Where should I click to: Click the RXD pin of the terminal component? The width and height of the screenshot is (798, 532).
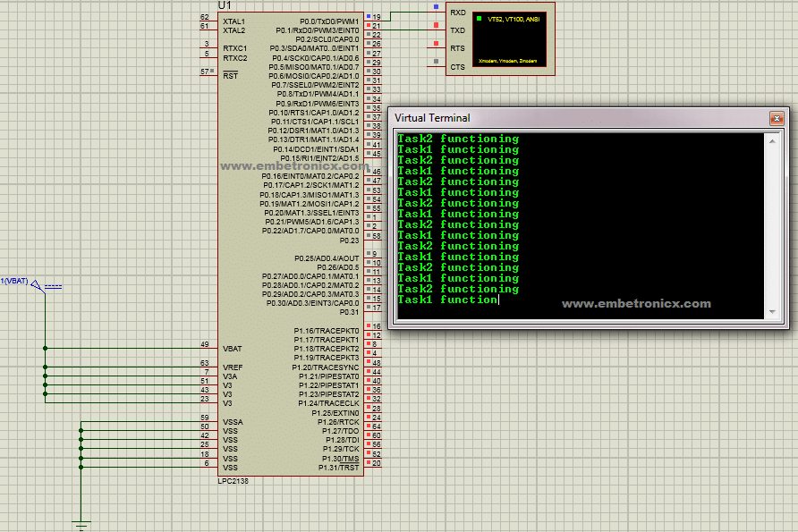tap(457, 13)
